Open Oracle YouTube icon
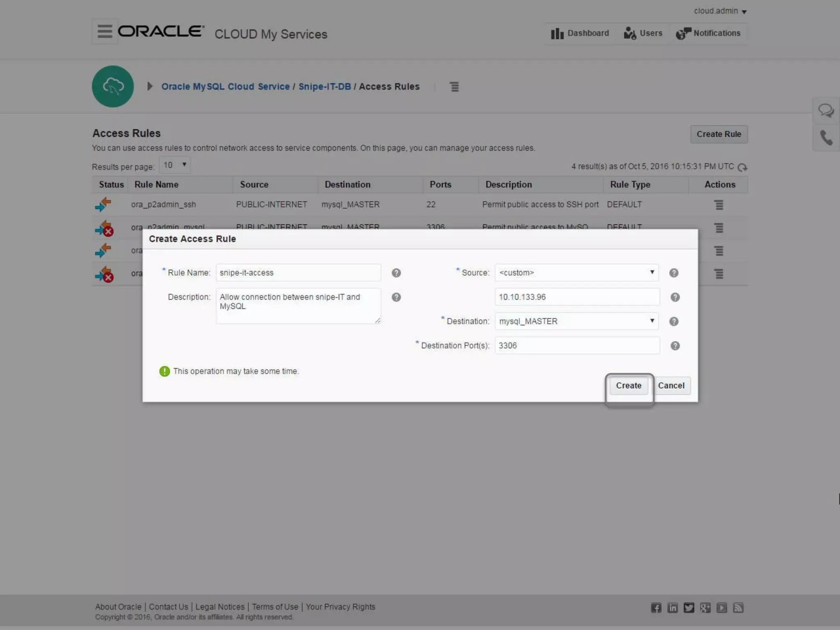 (722, 608)
